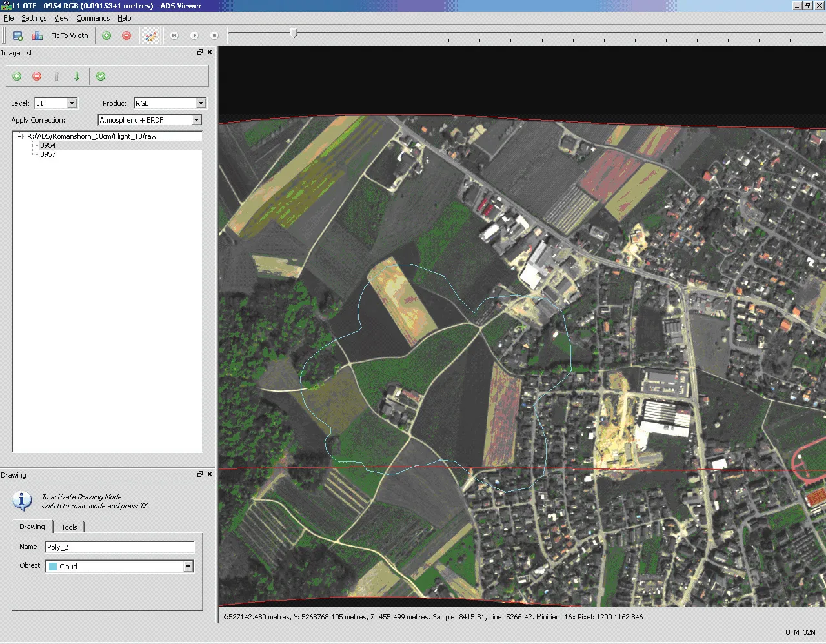Click the stop playback button

[214, 35]
